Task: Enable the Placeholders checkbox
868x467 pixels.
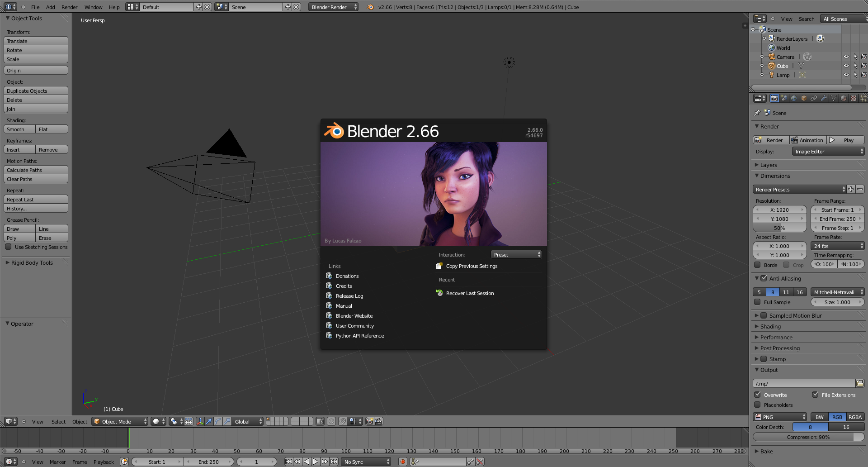Action: pyautogui.click(x=758, y=405)
